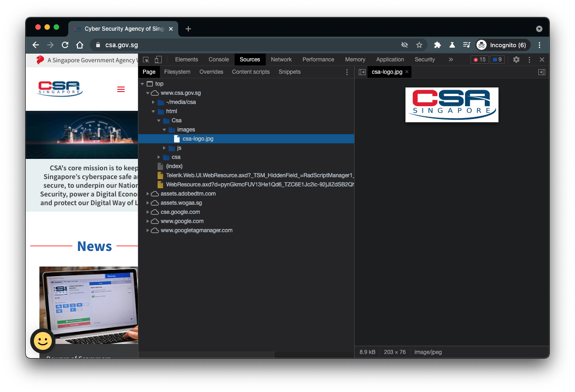Toggle the navigator sidebar visibility icon

click(362, 72)
